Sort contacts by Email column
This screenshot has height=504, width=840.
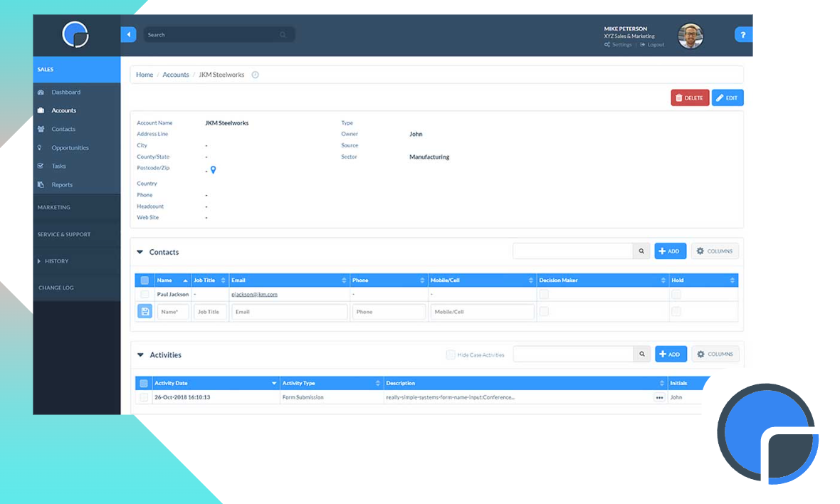click(x=289, y=280)
